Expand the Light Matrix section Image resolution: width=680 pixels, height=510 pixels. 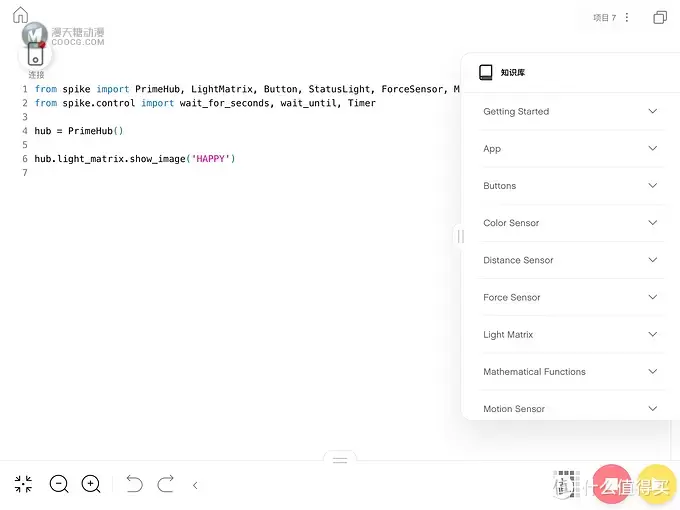click(571, 334)
